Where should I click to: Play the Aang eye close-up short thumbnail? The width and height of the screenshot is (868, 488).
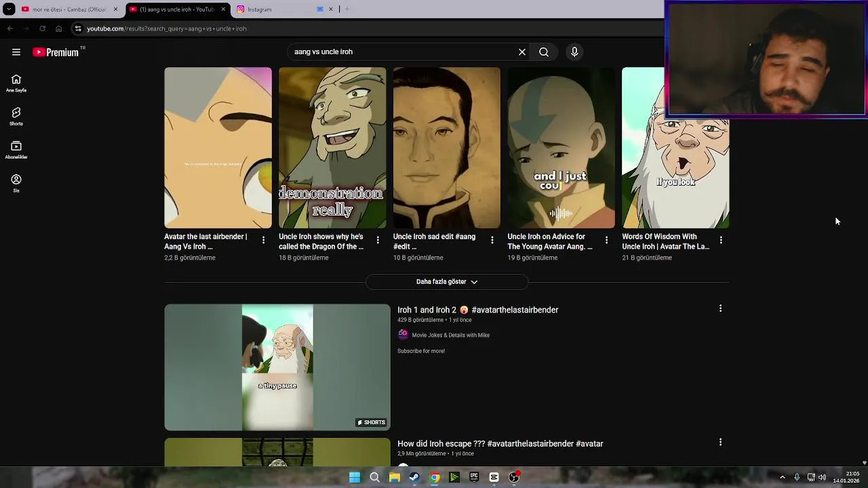click(x=218, y=148)
